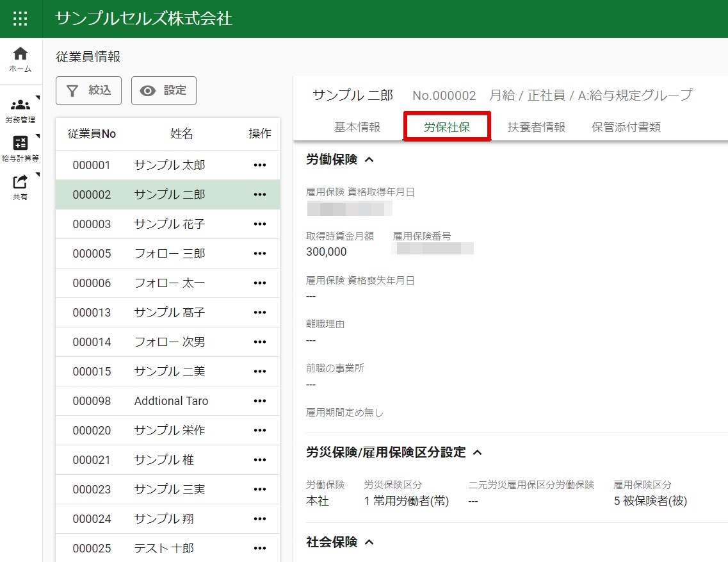Open actions menu for サンプル 太郎
This screenshot has height=562, width=728.
tap(260, 165)
